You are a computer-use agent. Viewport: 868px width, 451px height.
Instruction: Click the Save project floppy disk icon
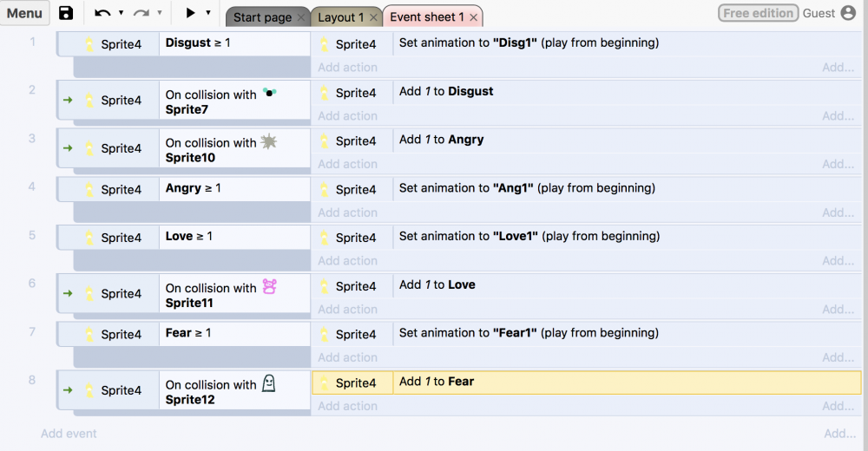point(66,13)
